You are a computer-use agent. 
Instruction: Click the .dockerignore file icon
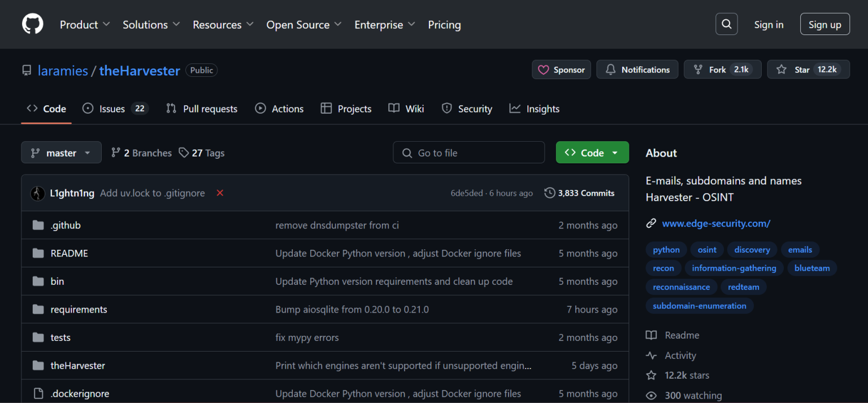click(38, 393)
